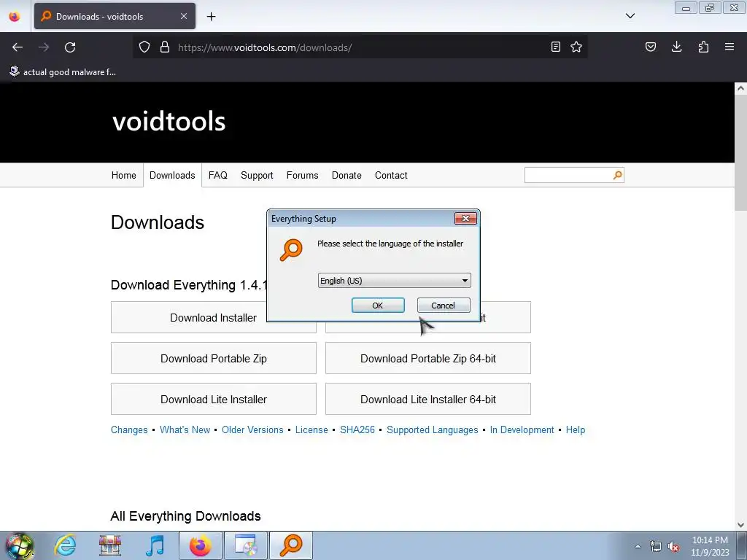Click Download Portable Zip button
Screen dimensions: 747x560
tap(214, 358)
